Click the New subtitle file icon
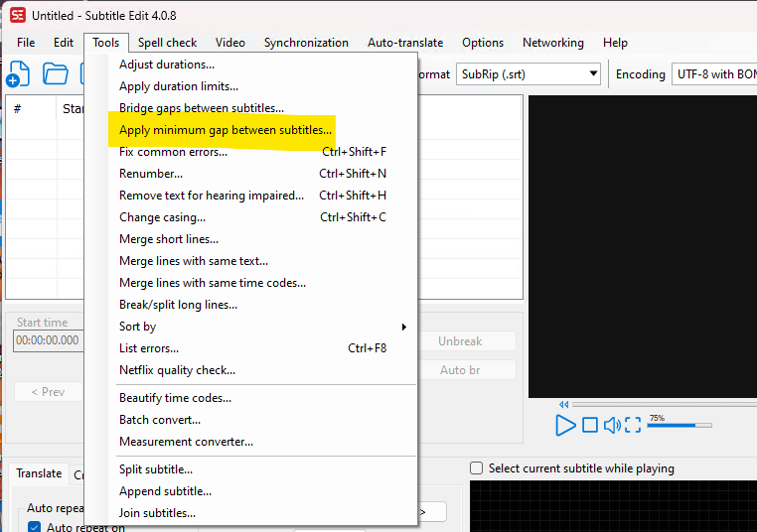 [x=18, y=74]
